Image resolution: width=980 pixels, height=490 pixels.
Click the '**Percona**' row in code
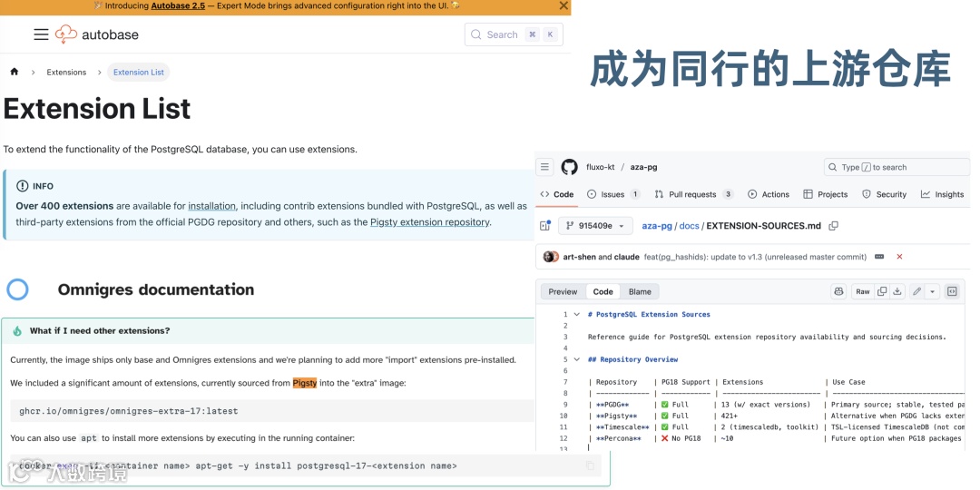[x=777, y=438]
